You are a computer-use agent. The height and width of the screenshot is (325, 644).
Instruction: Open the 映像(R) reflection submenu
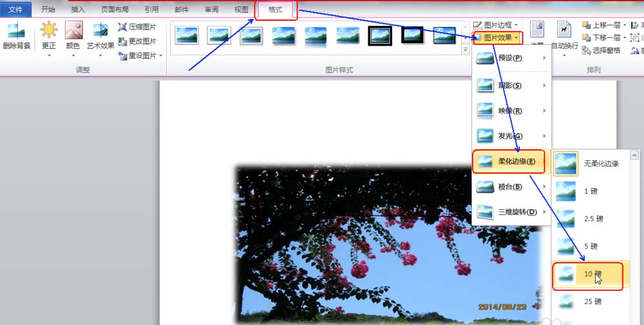511,111
